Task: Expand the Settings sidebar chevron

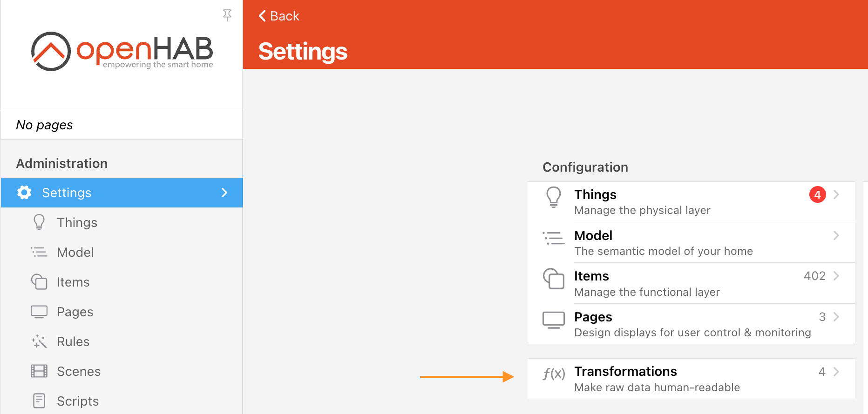Action: click(x=224, y=193)
